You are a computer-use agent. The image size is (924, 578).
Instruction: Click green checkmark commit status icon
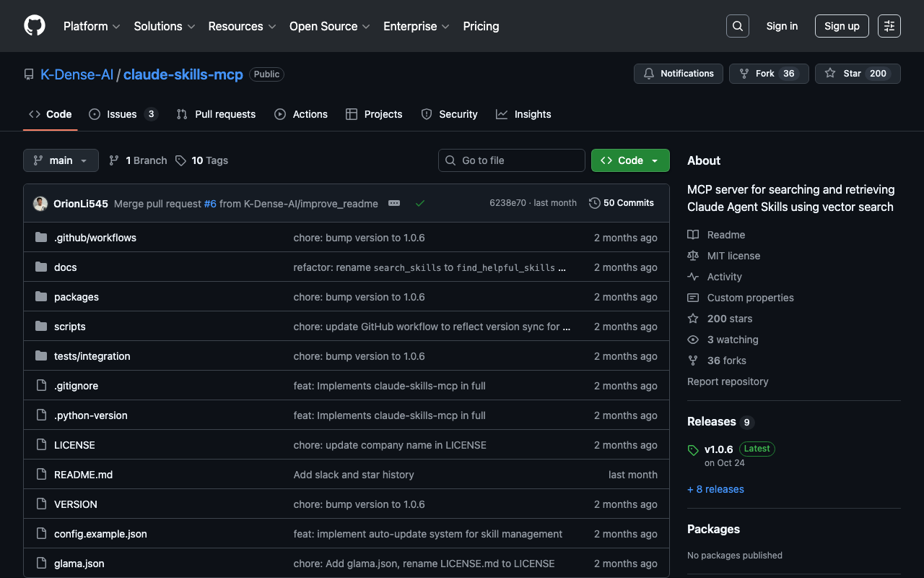(420, 204)
